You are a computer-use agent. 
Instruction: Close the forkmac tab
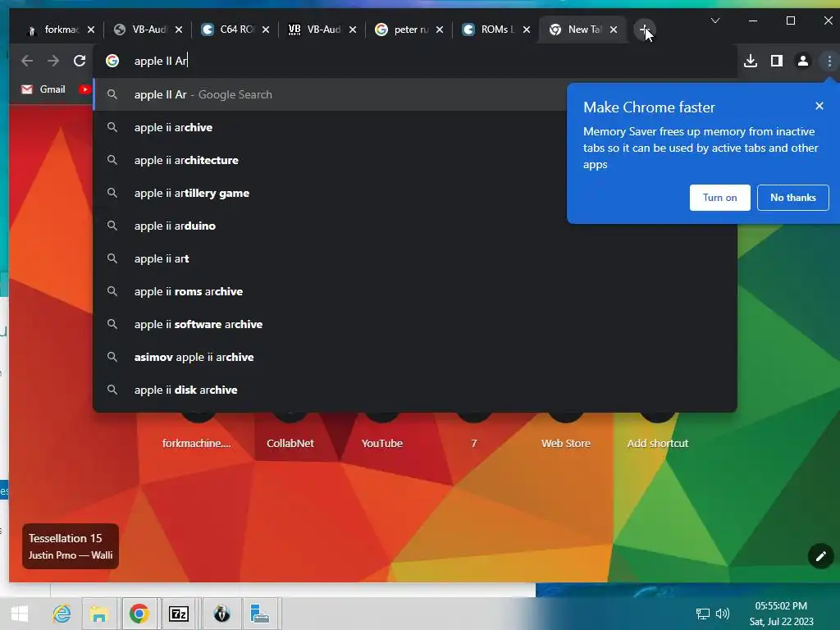91,30
